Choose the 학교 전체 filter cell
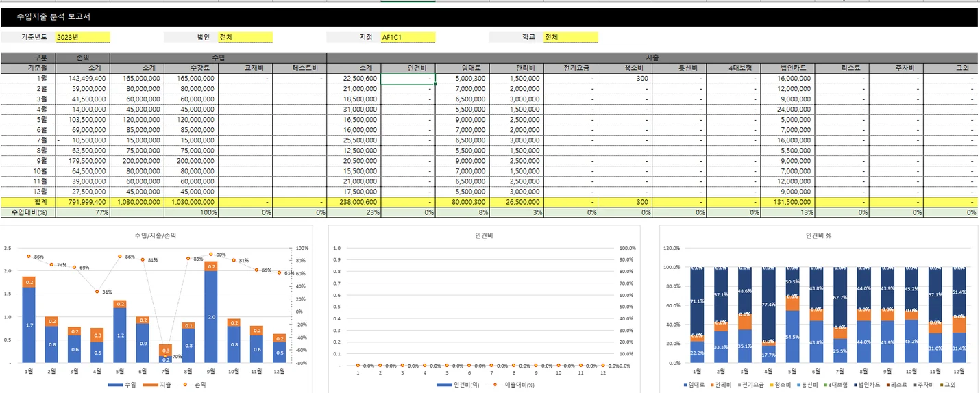The width and height of the screenshot is (980, 393). pyautogui.click(x=570, y=38)
